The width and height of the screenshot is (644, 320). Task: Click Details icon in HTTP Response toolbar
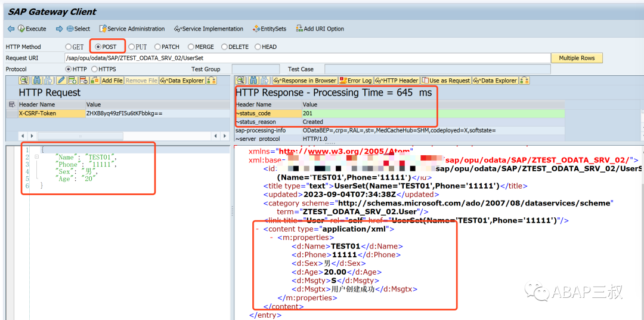coord(240,80)
